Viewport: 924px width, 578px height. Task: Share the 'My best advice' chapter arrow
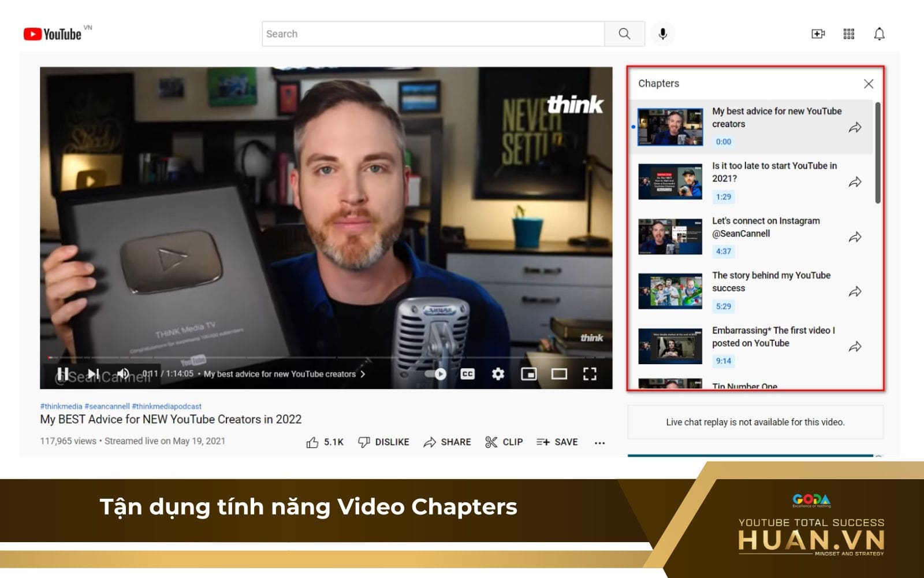point(855,127)
